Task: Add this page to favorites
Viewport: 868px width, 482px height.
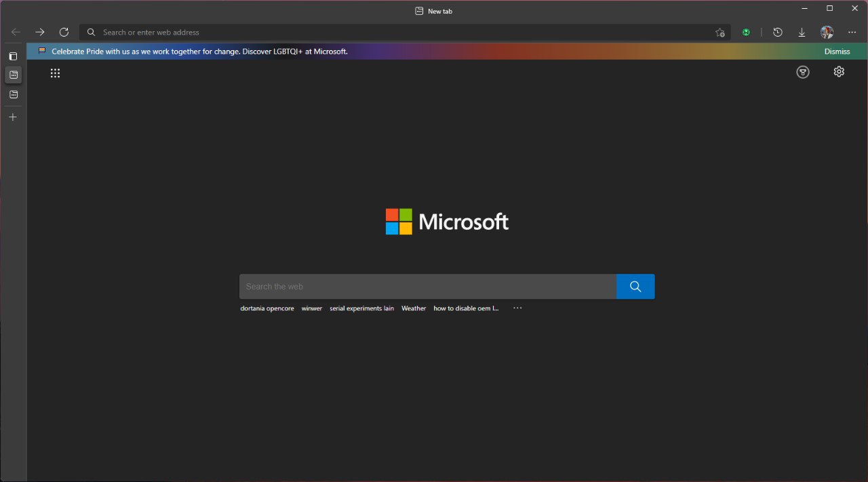Action: point(720,32)
